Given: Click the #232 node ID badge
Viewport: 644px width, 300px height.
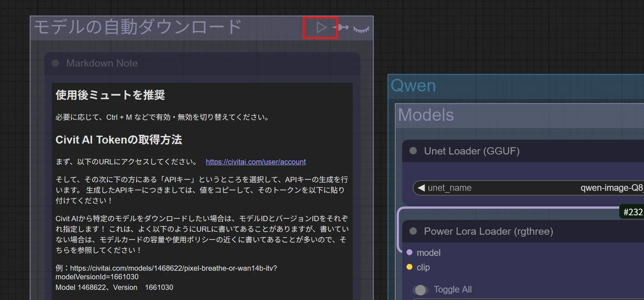Looking at the screenshot, I should tap(632, 212).
